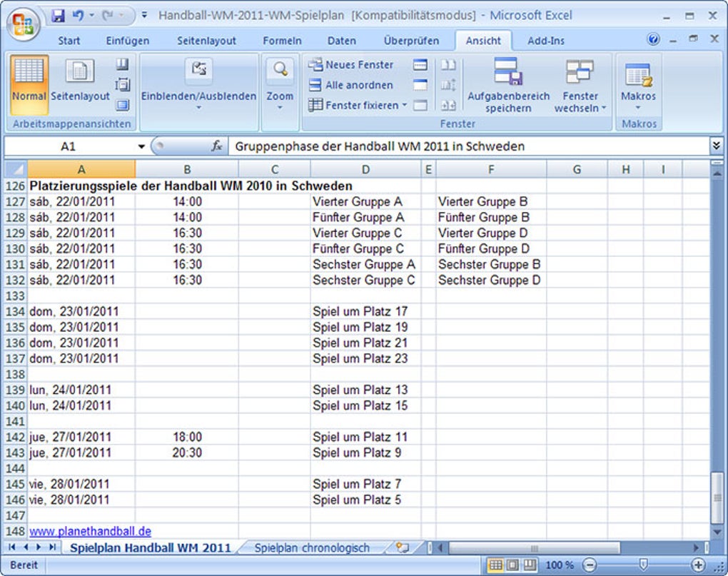Image resolution: width=728 pixels, height=576 pixels.
Task: Expand Einblenden/Ausblenden options
Action: pos(198,85)
